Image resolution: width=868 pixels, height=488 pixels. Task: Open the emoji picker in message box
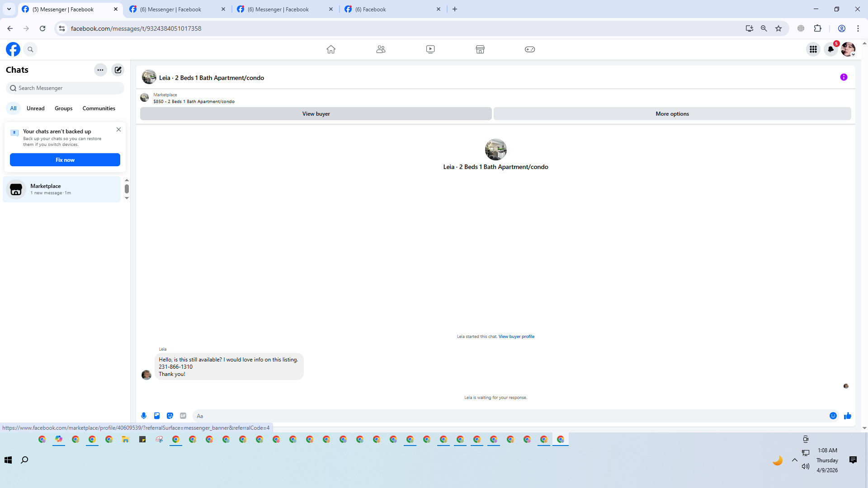pyautogui.click(x=833, y=416)
